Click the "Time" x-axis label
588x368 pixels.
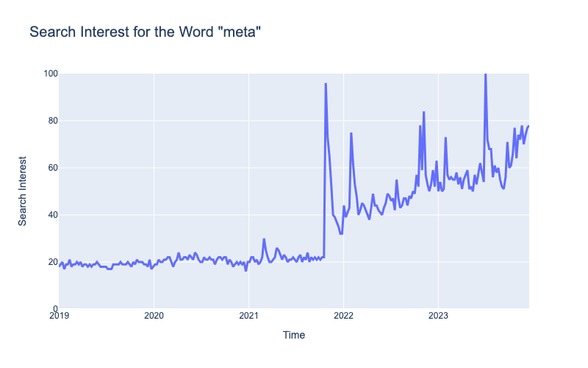coord(293,335)
